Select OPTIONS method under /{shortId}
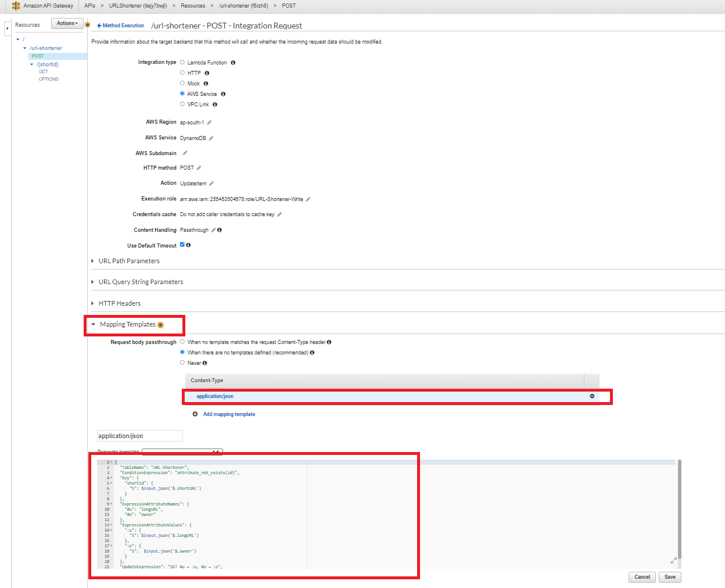The image size is (725, 588). (x=49, y=79)
